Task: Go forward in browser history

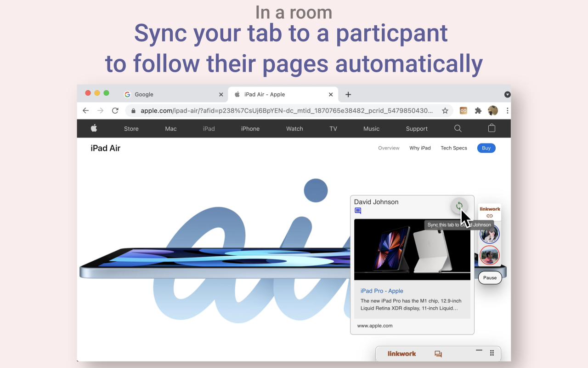Action: click(101, 111)
